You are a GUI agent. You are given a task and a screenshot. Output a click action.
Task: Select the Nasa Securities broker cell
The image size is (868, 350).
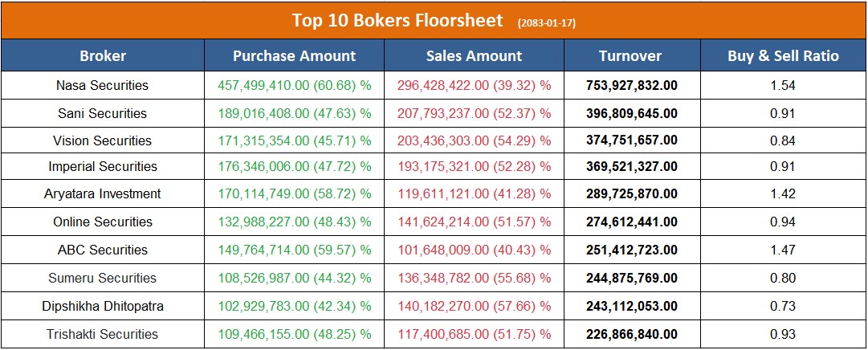click(103, 85)
